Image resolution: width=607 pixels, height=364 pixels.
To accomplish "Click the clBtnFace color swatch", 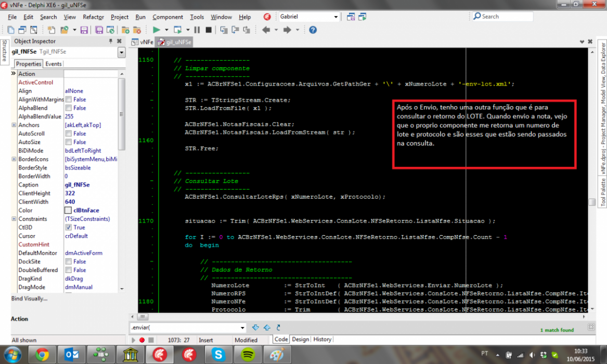I will click(x=68, y=211).
